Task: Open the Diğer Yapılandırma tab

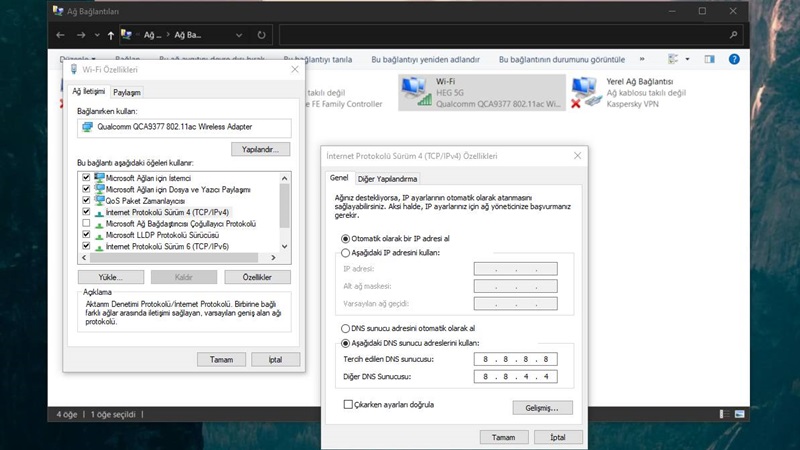Action: 387,179
